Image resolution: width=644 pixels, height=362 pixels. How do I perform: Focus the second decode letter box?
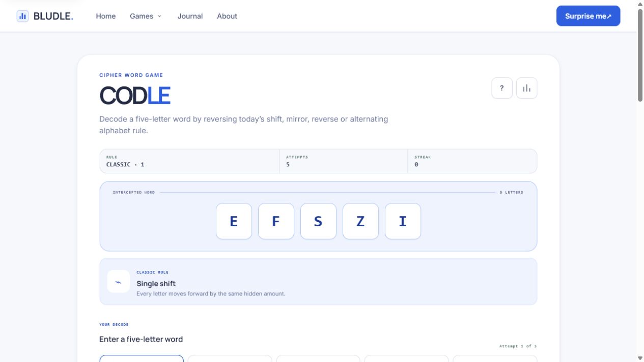click(x=230, y=358)
